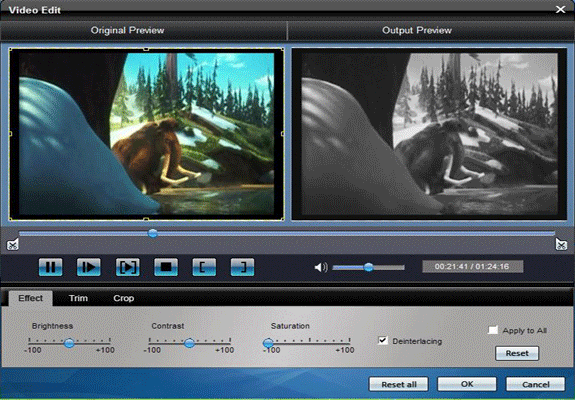
Task: Click the Saturation label
Action: point(290,326)
